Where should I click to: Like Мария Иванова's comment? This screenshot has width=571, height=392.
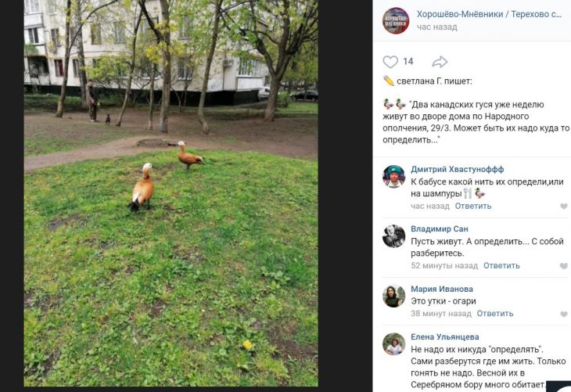click(x=564, y=314)
